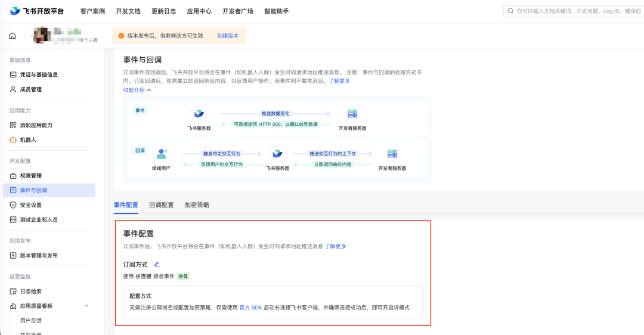This screenshot has width=644, height=335.
Task: Click 开发者服务器 icon in 回调 diagram
Action: point(392,154)
